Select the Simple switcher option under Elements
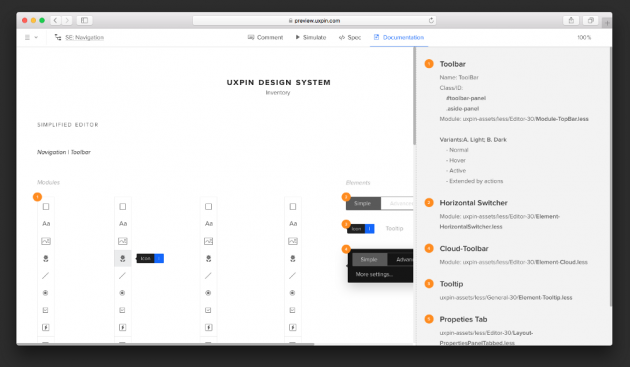630x367 pixels. pyautogui.click(x=363, y=203)
